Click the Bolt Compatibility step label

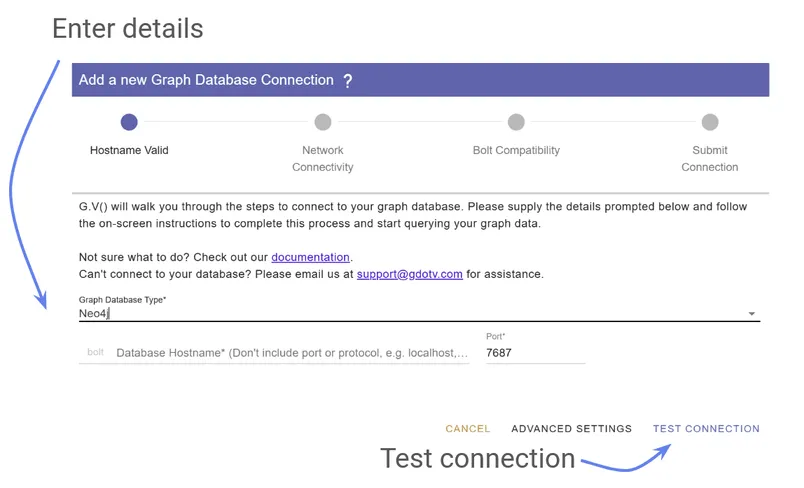(x=516, y=150)
